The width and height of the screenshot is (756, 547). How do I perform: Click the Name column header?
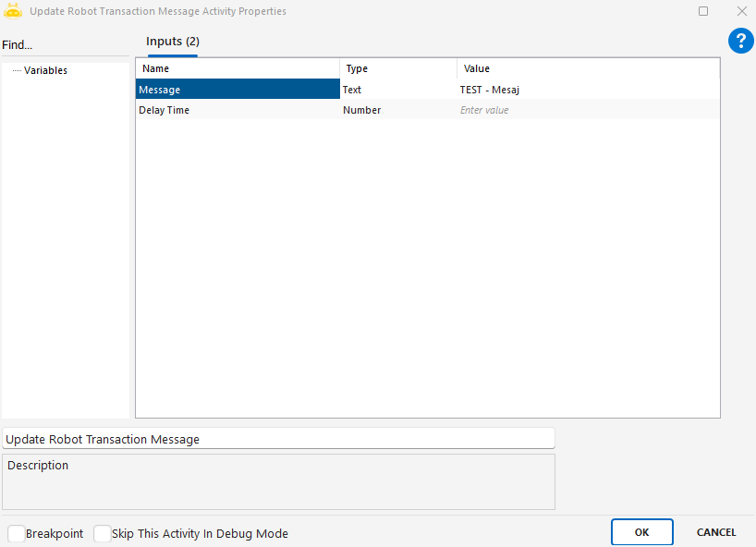[238, 68]
